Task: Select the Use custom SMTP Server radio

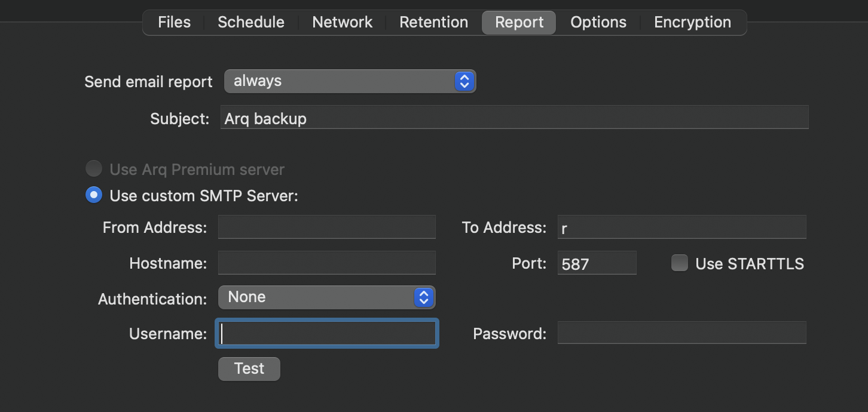Action: pyautogui.click(x=94, y=195)
